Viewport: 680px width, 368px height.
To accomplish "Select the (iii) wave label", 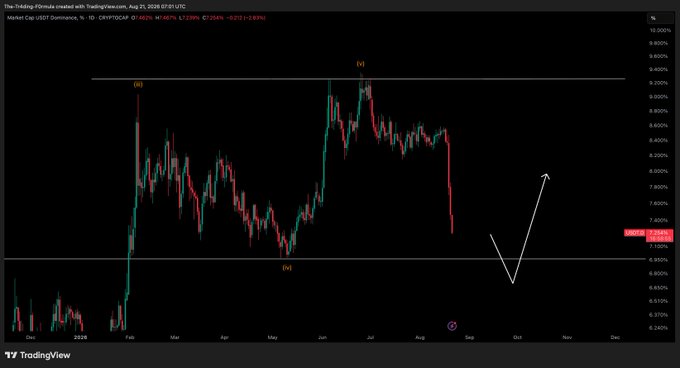I will pyautogui.click(x=138, y=85).
